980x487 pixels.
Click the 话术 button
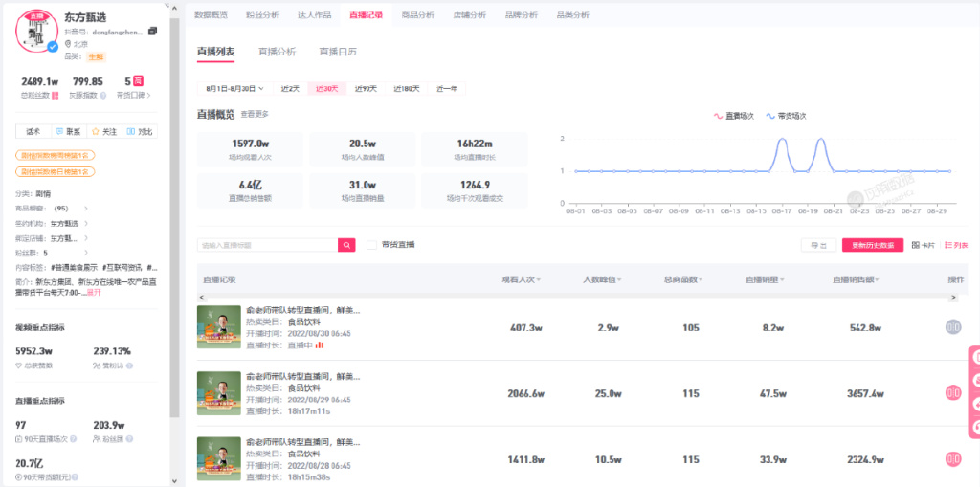point(33,131)
